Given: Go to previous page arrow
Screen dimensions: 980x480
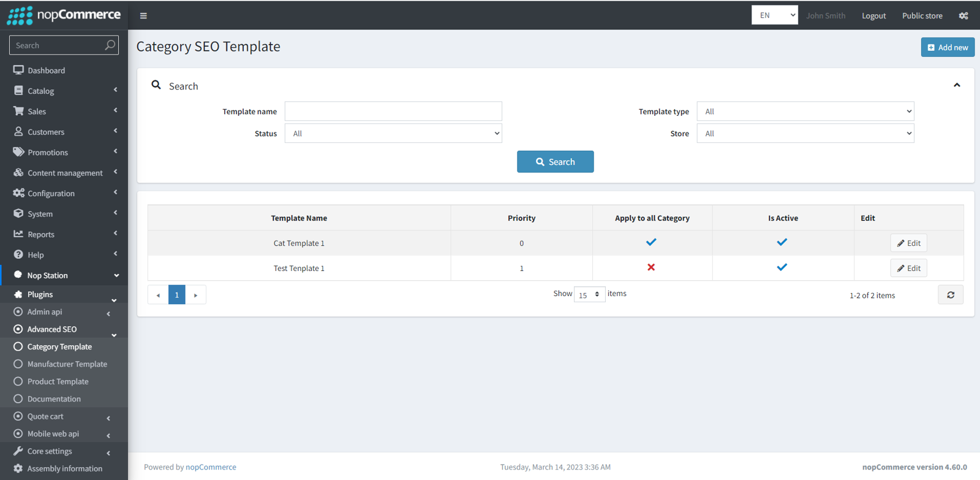Looking at the screenshot, I should (158, 295).
